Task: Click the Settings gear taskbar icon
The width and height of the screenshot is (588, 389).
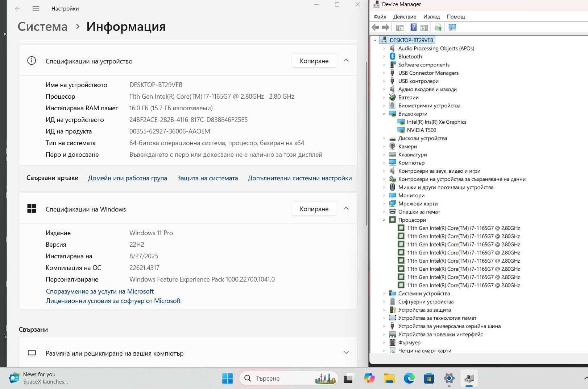Action: [449, 378]
